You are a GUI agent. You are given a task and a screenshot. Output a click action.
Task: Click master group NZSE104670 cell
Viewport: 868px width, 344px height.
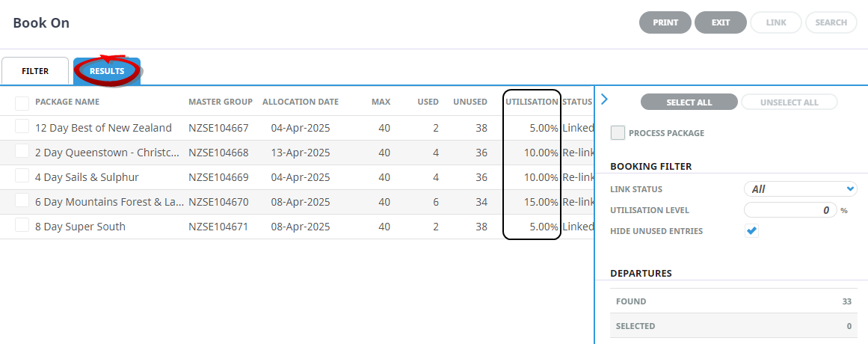pos(218,202)
